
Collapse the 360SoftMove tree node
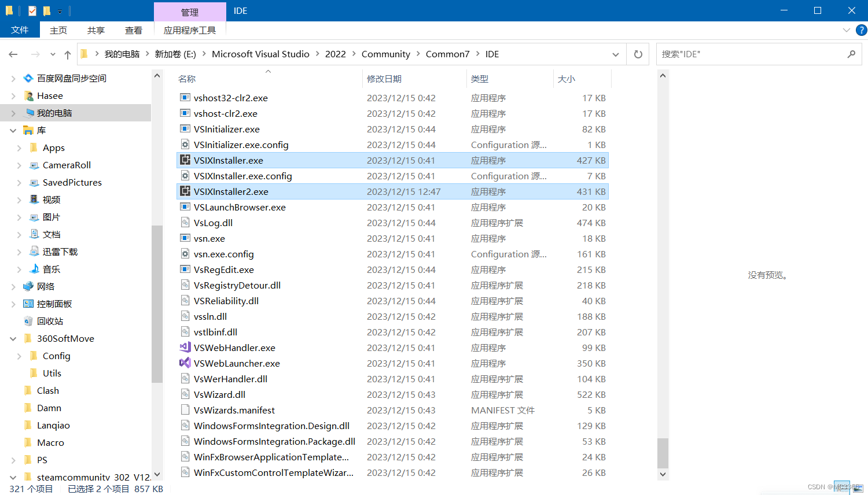coord(13,339)
